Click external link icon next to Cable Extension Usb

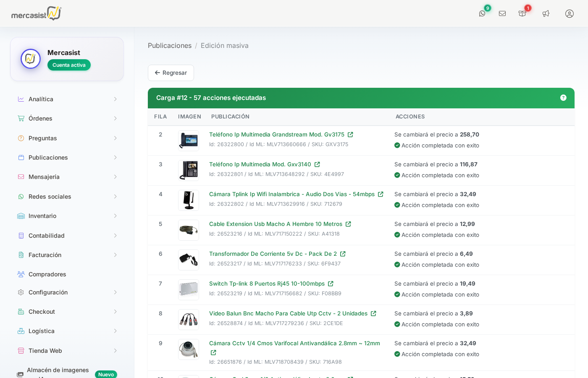[x=348, y=224]
